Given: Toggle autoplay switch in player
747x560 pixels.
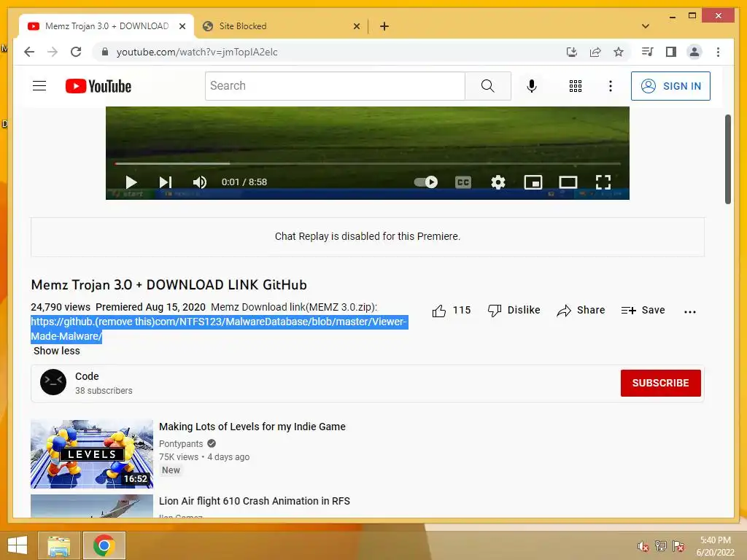Looking at the screenshot, I should click(x=426, y=182).
